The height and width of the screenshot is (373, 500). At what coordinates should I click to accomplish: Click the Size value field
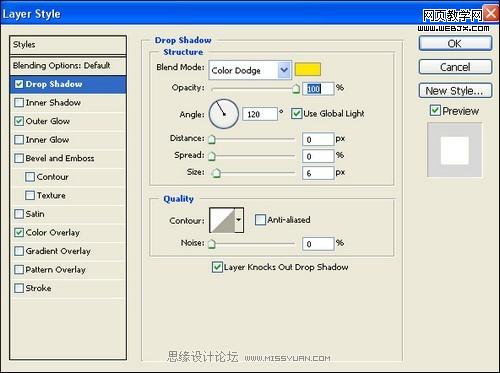click(318, 173)
